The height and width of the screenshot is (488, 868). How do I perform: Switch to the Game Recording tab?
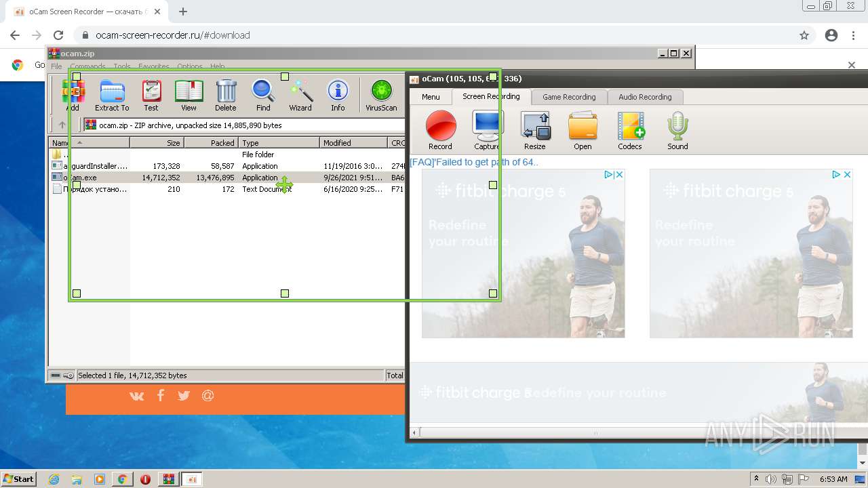(x=569, y=97)
